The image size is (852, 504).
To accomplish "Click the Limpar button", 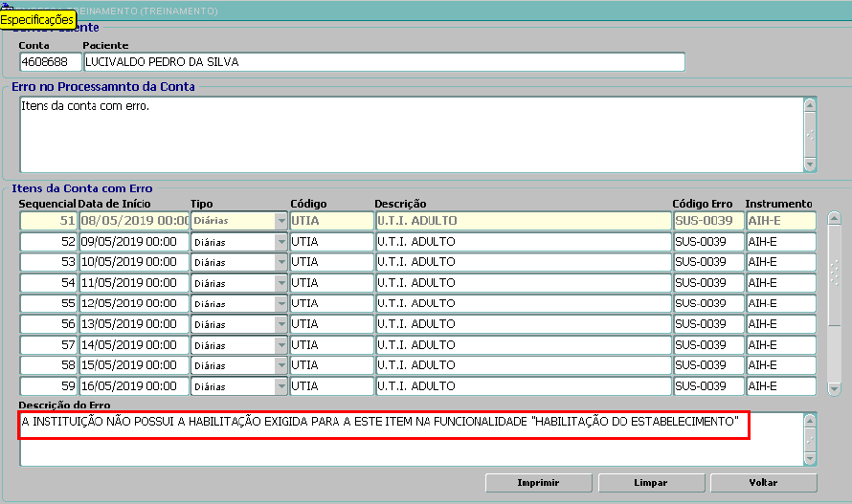I will (651, 482).
